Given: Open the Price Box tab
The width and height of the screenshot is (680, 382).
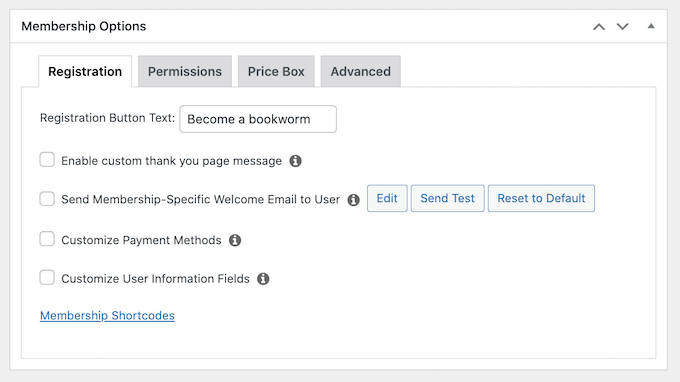Looking at the screenshot, I should pyautogui.click(x=276, y=72).
